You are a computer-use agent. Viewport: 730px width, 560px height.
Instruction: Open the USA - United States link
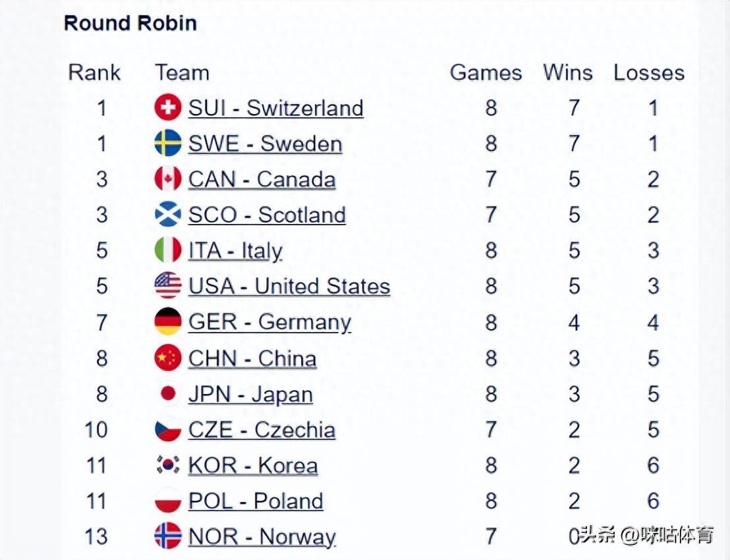tap(289, 286)
